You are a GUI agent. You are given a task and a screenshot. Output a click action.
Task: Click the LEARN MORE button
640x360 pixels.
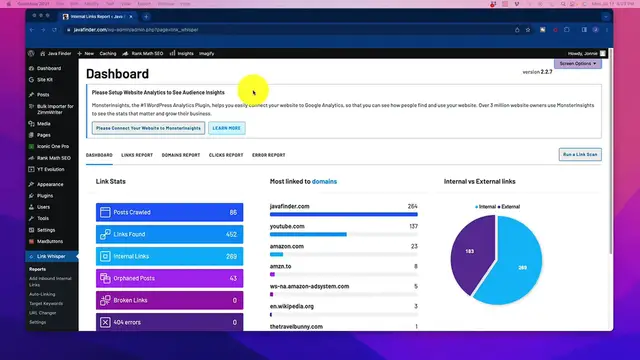(x=227, y=128)
